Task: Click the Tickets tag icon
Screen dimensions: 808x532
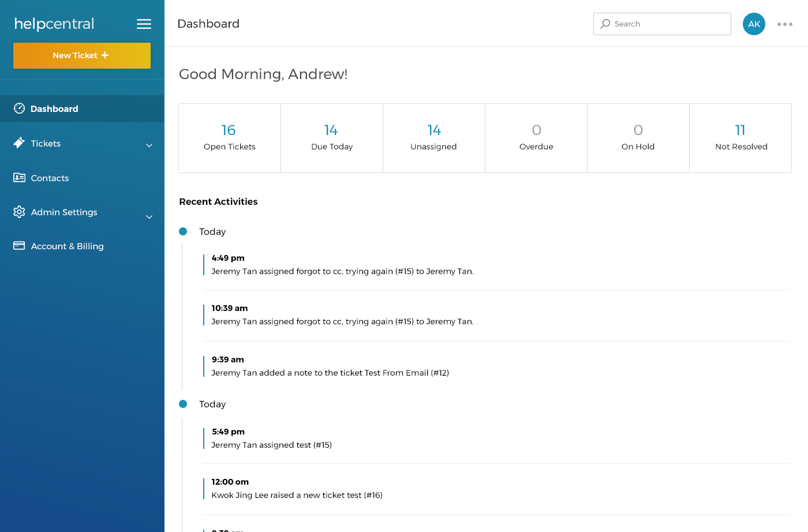Action: pyautogui.click(x=19, y=143)
